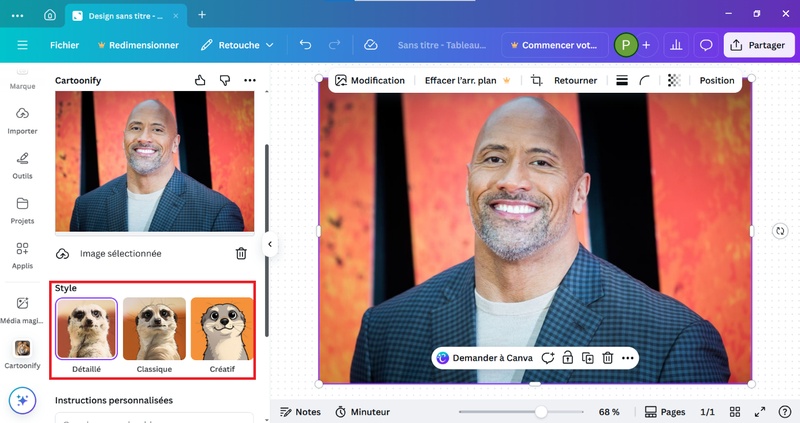This screenshot has width=800, height=423.
Task: Collapse the side panel with arrow handle
Action: pyautogui.click(x=269, y=244)
